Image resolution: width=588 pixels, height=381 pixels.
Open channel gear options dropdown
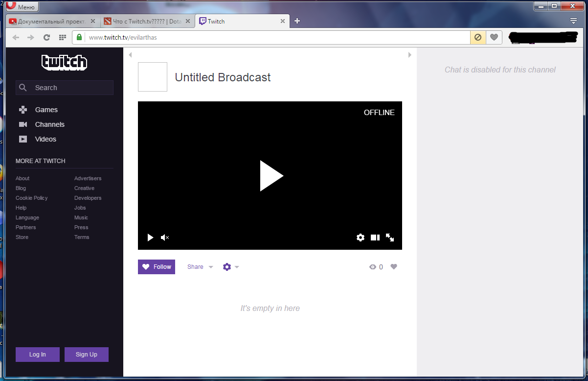(231, 267)
